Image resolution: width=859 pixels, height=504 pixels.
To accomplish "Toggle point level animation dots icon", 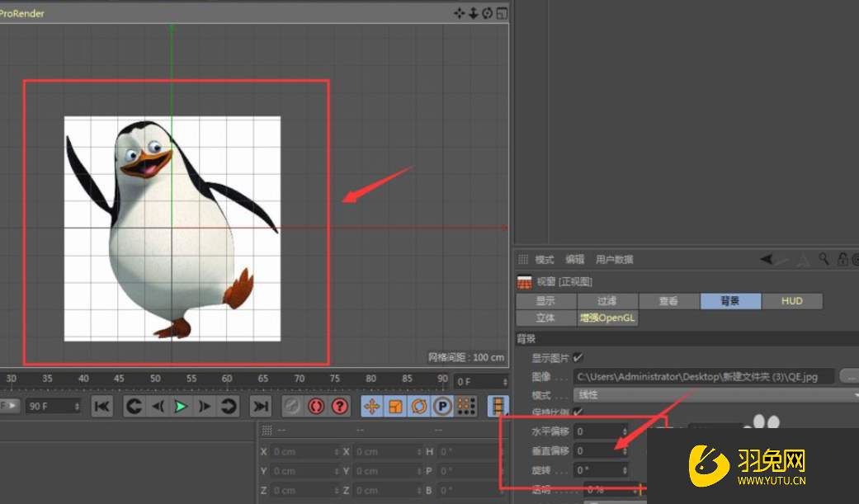I will [466, 406].
